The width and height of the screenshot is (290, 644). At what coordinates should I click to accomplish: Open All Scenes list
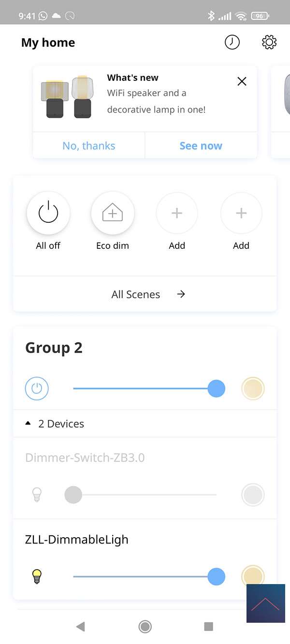pyautogui.click(x=145, y=294)
